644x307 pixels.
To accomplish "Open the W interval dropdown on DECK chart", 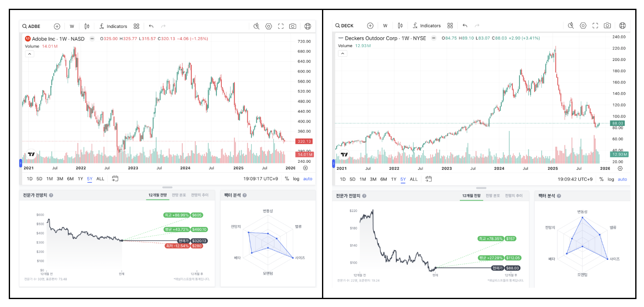I will tap(385, 25).
